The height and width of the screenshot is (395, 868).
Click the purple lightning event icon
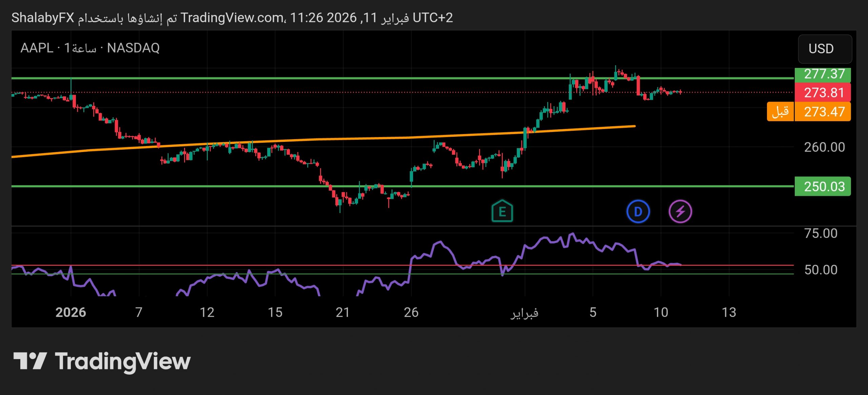pyautogui.click(x=680, y=211)
